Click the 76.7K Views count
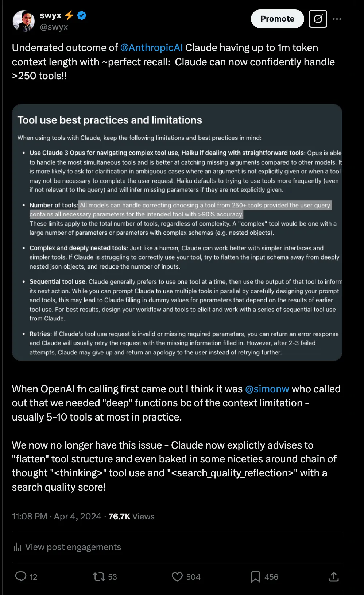Screen dimensions: 364x595 point(131,516)
